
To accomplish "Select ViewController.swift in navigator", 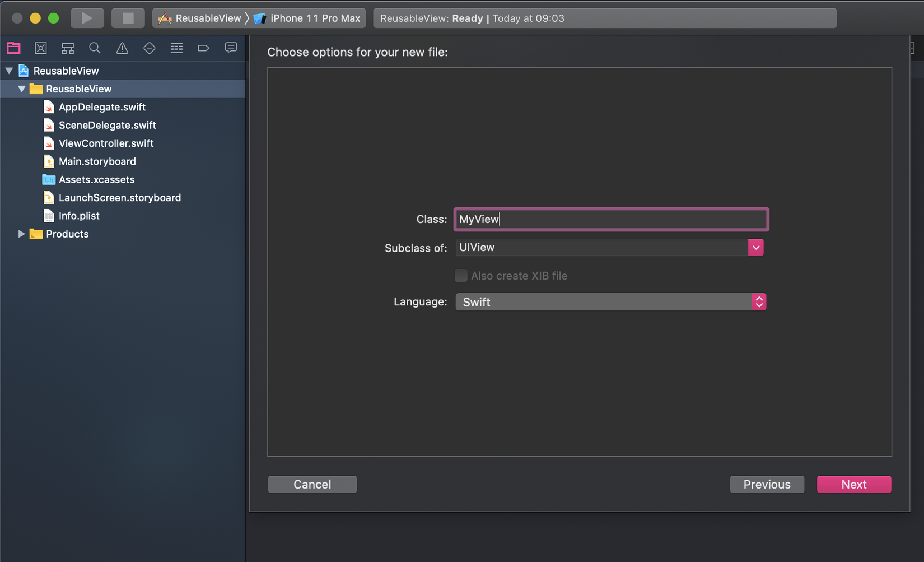I will [x=123, y=143].
